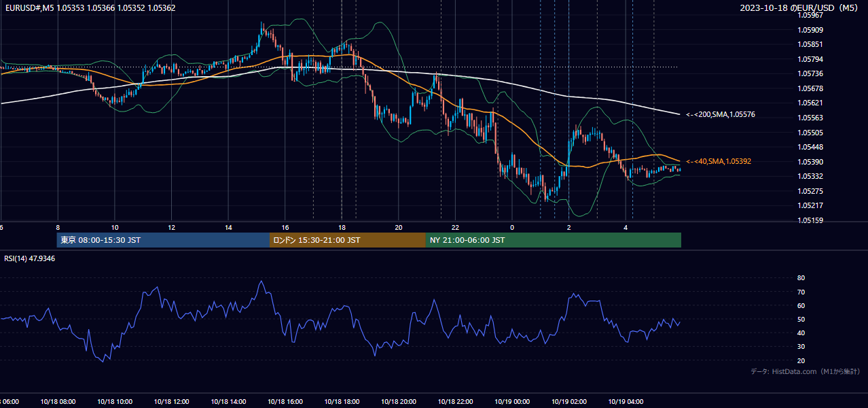Select the NY 21:00-06:00 JST session bar
Viewport: 868px width, 408px height.
[554, 240]
